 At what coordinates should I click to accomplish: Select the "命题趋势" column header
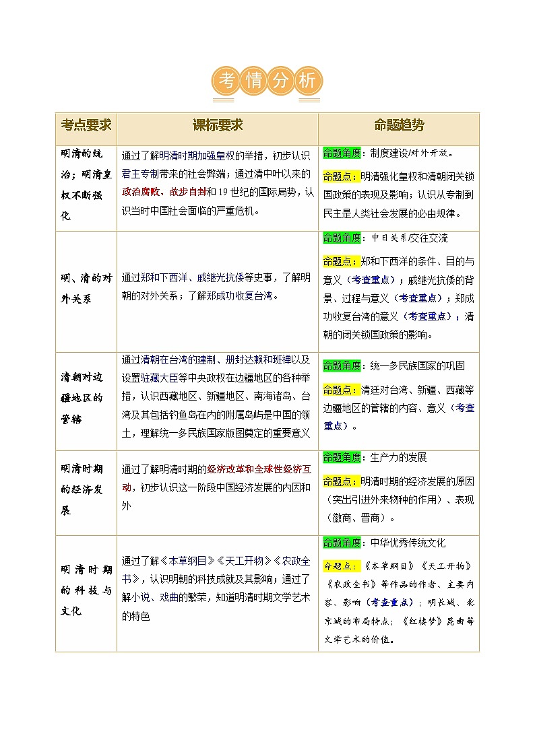point(399,126)
